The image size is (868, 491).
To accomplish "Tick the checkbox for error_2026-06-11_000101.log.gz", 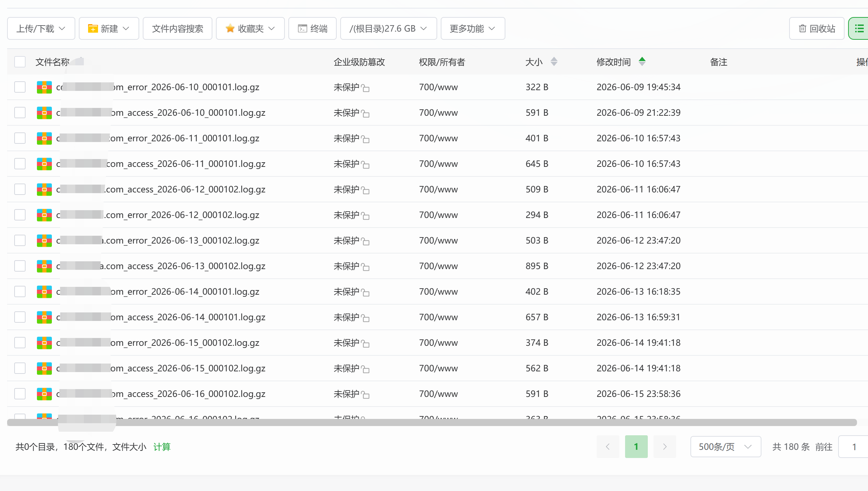I will (20, 138).
